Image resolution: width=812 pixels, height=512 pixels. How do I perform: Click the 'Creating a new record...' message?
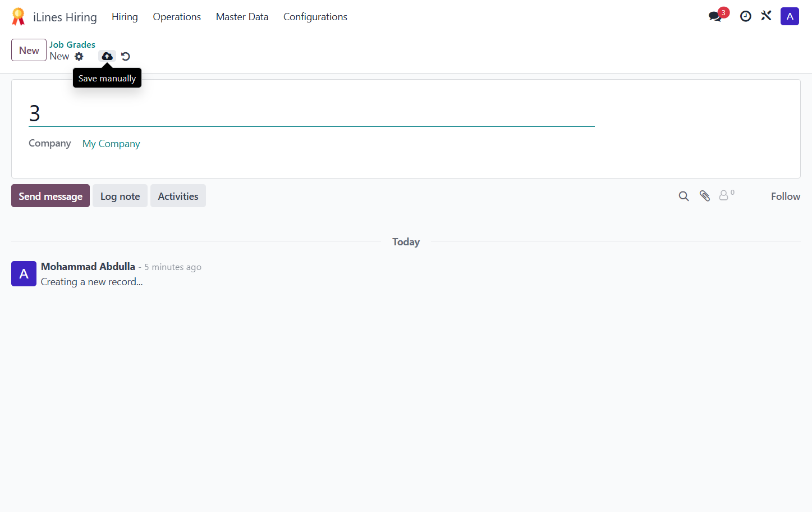[92, 282]
